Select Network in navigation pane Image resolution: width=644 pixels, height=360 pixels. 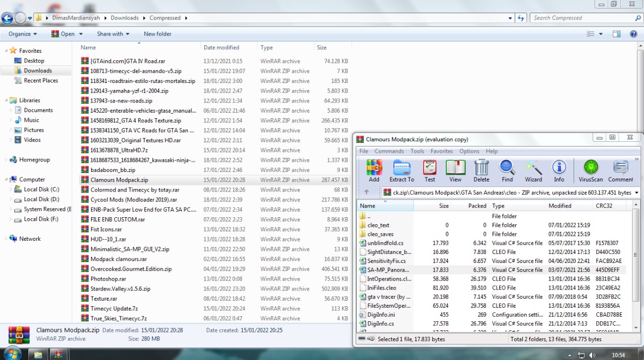(x=30, y=239)
